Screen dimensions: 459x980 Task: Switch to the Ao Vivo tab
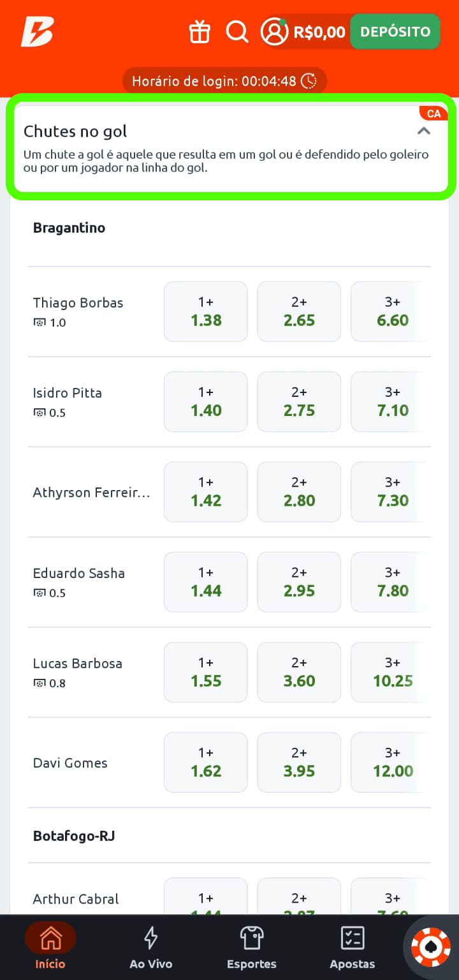(150, 948)
